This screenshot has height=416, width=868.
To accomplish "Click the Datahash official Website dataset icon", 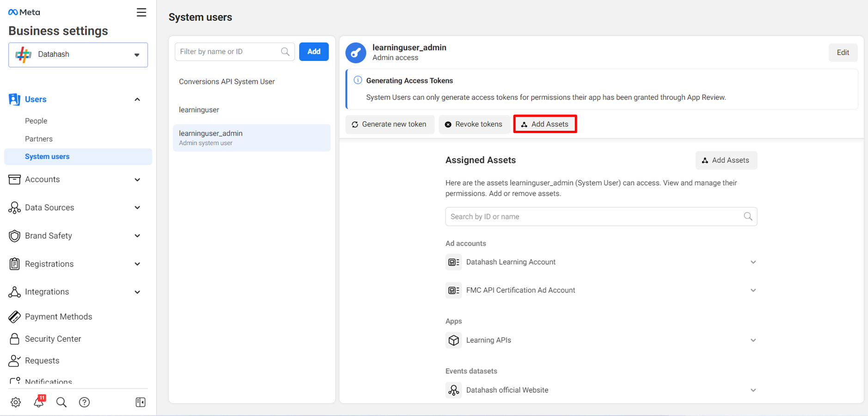I will pyautogui.click(x=453, y=390).
